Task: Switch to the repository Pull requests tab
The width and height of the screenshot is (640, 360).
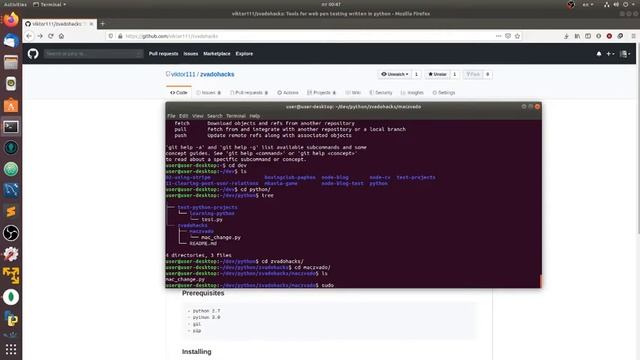Action: (249, 93)
